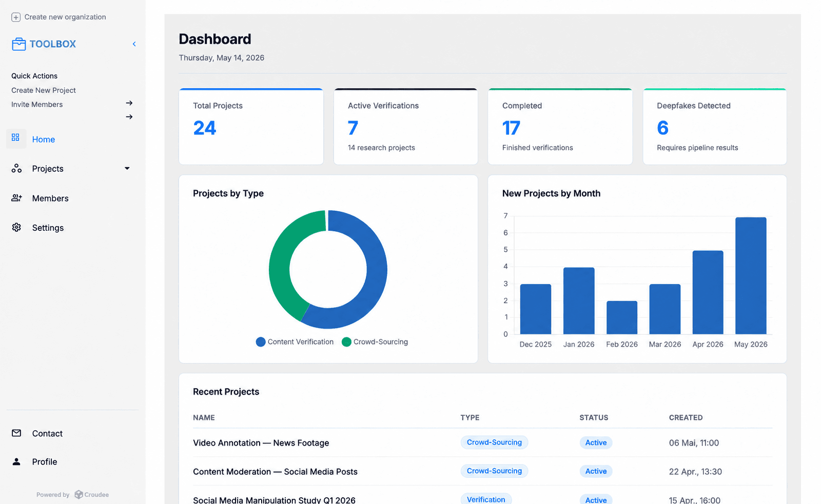Click the Contact envelope icon
Viewport: 821px width, 504px height.
16,433
